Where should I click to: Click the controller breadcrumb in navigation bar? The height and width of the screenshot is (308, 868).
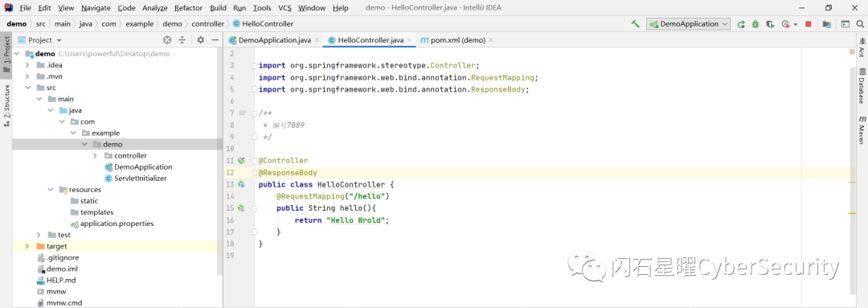click(x=207, y=24)
